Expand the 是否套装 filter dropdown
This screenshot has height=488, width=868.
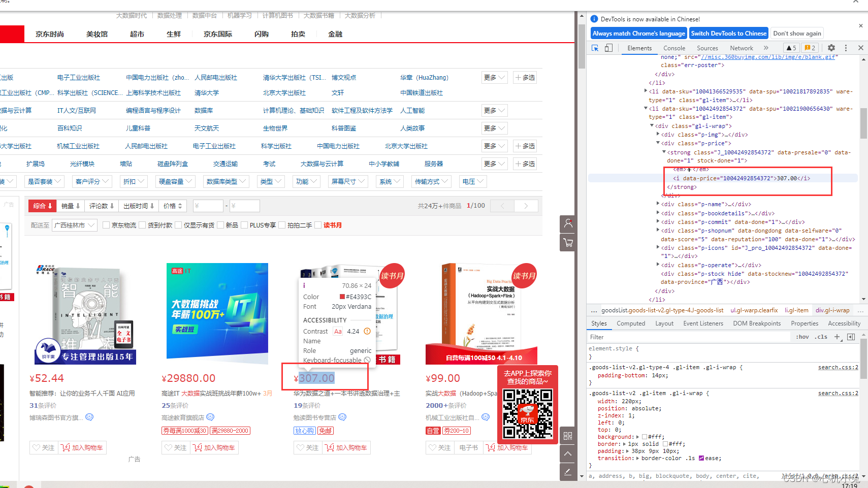[x=45, y=181]
